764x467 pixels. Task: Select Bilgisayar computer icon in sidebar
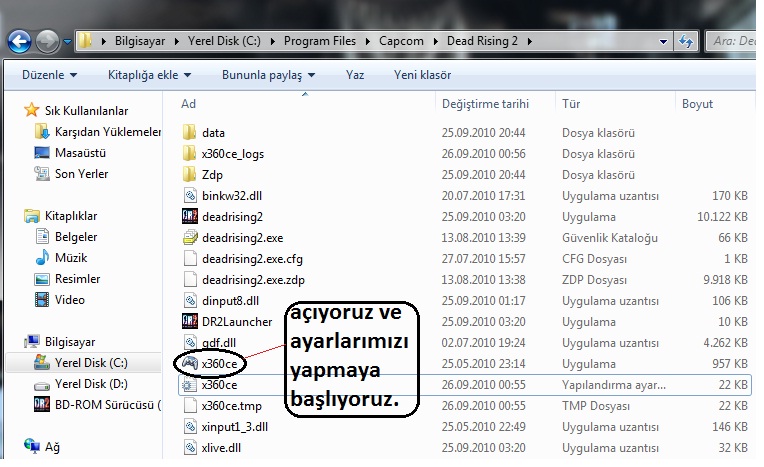coord(32,341)
